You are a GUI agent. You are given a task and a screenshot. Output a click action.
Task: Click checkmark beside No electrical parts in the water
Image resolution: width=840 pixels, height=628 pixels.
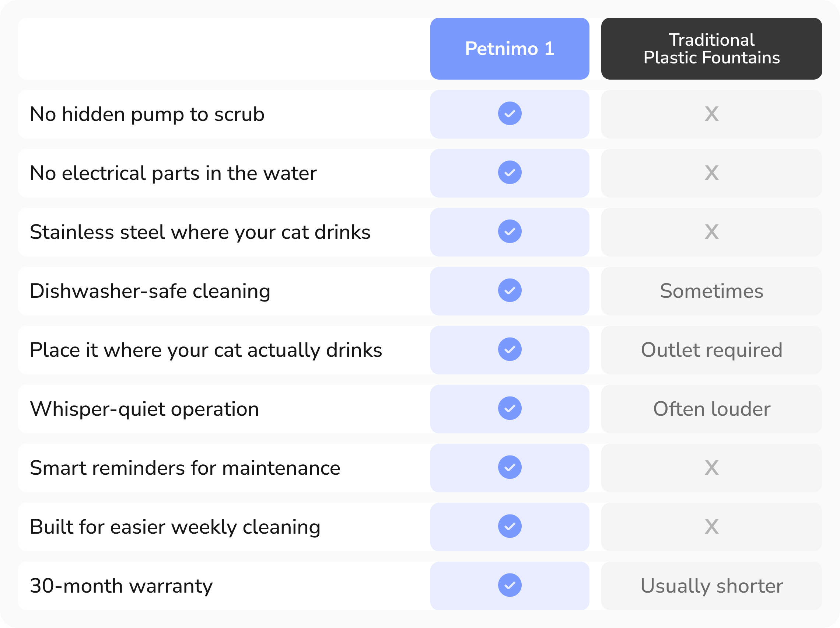510,172
